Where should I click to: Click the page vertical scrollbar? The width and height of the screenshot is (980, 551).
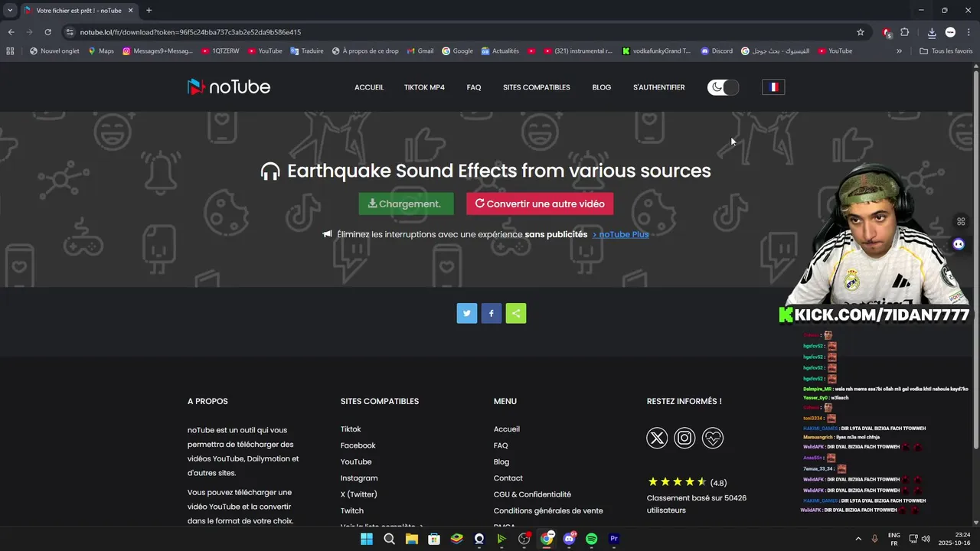pyautogui.click(x=975, y=258)
